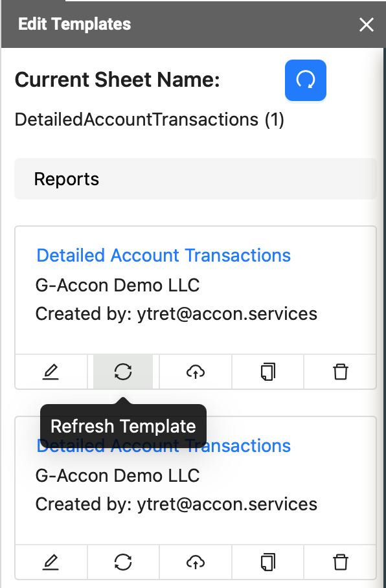The image size is (386, 588).
Task: Delete the first template with trash icon
Action: (x=340, y=372)
